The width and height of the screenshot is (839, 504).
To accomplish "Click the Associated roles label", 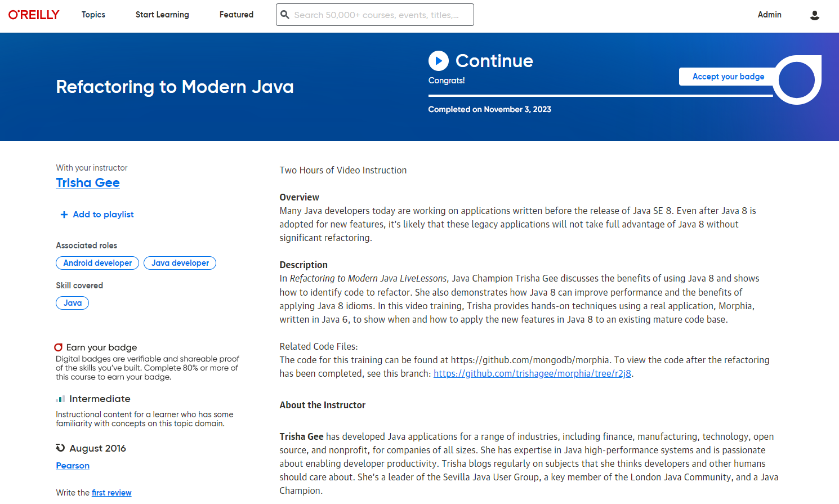I will pyautogui.click(x=87, y=246).
